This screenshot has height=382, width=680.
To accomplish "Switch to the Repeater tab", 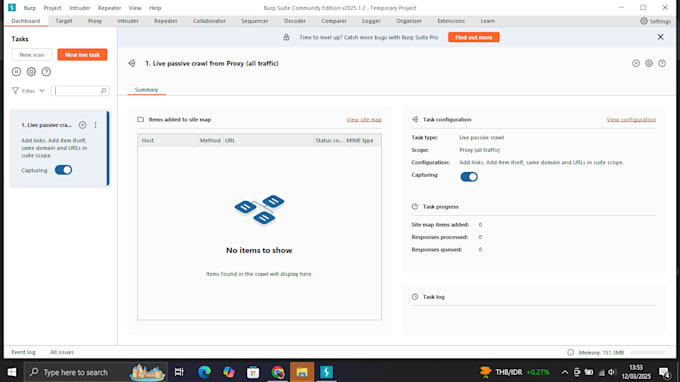I will pyautogui.click(x=166, y=21).
